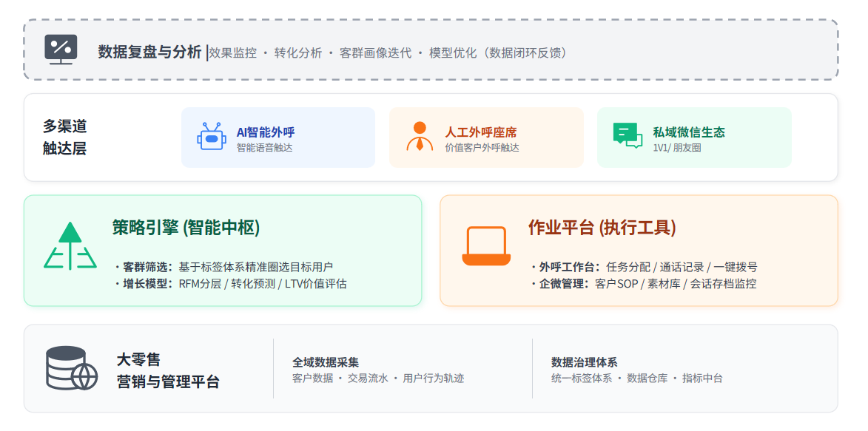Image resolution: width=868 pixels, height=431 pixels.
Task: Click the 企微管理 bullet line
Action: tap(643, 285)
